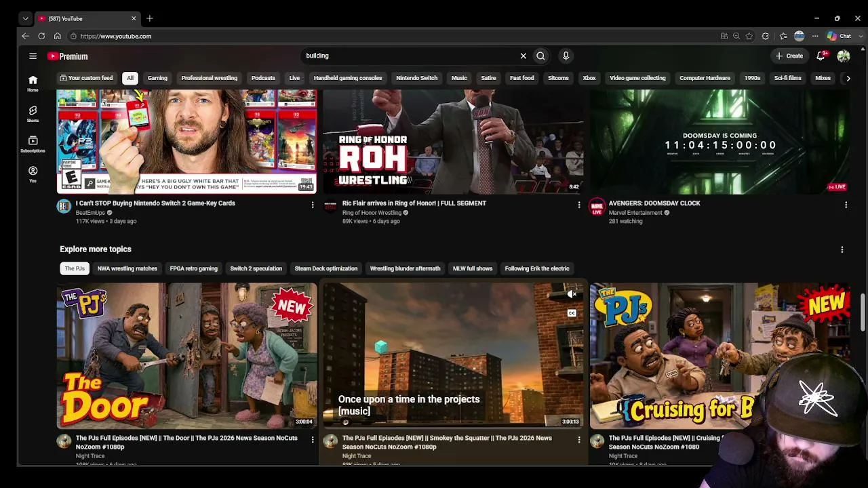The image size is (868, 488).
Task: Zoom out using the address bar magnifier
Action: (736, 36)
